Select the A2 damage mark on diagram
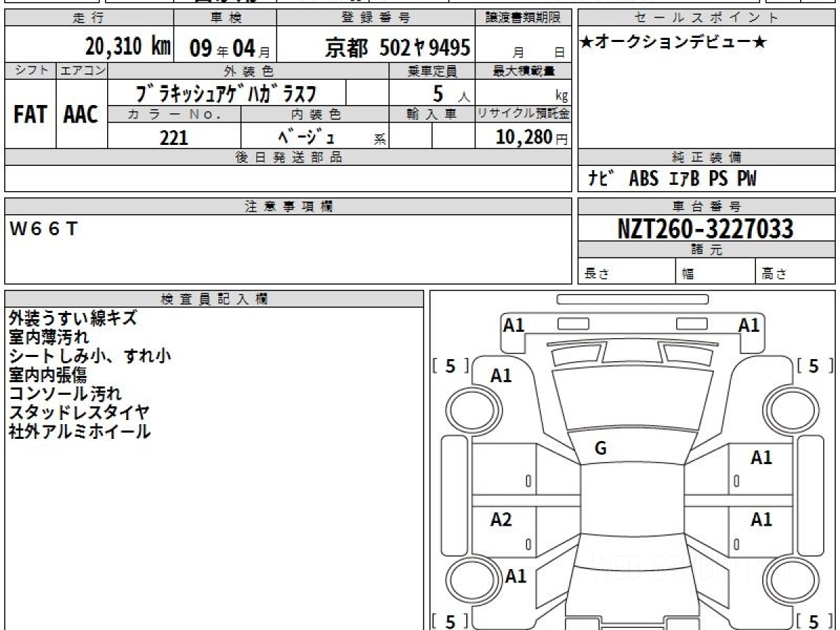 pyautogui.click(x=500, y=519)
